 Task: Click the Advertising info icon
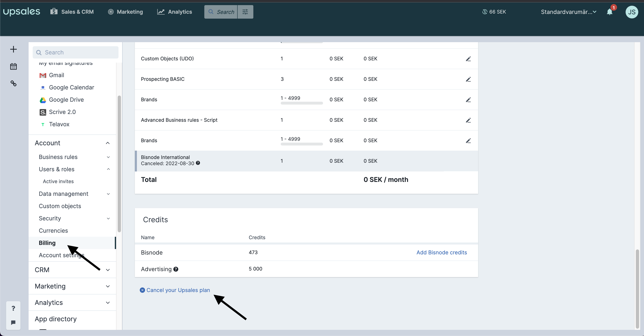pos(176,269)
